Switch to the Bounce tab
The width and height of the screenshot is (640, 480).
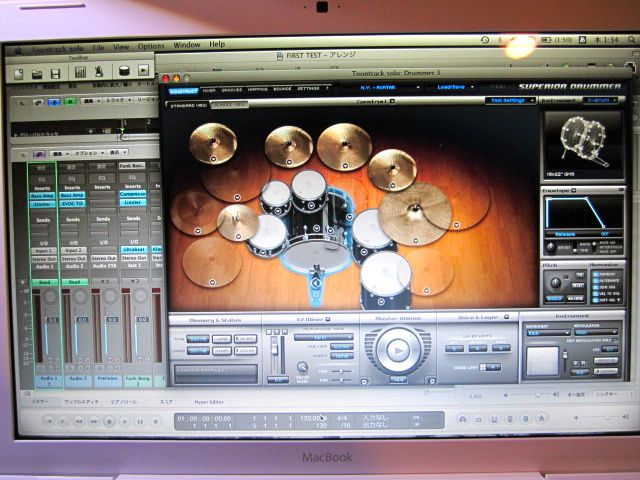(x=282, y=89)
